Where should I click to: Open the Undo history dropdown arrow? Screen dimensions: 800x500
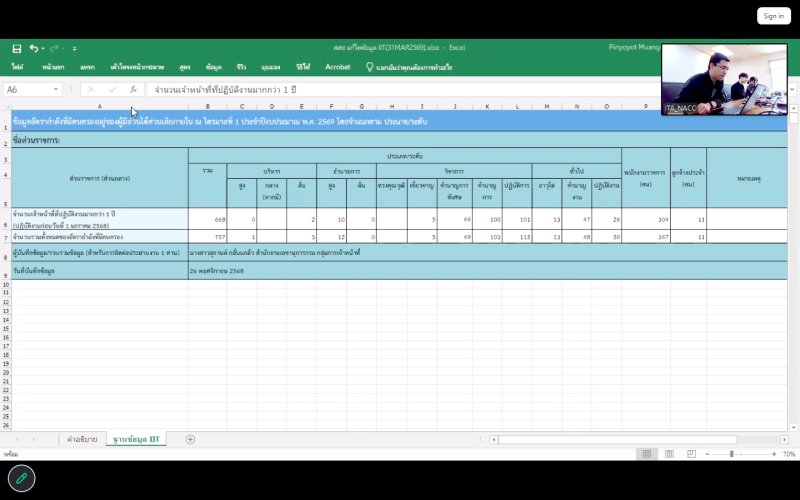[x=44, y=48]
